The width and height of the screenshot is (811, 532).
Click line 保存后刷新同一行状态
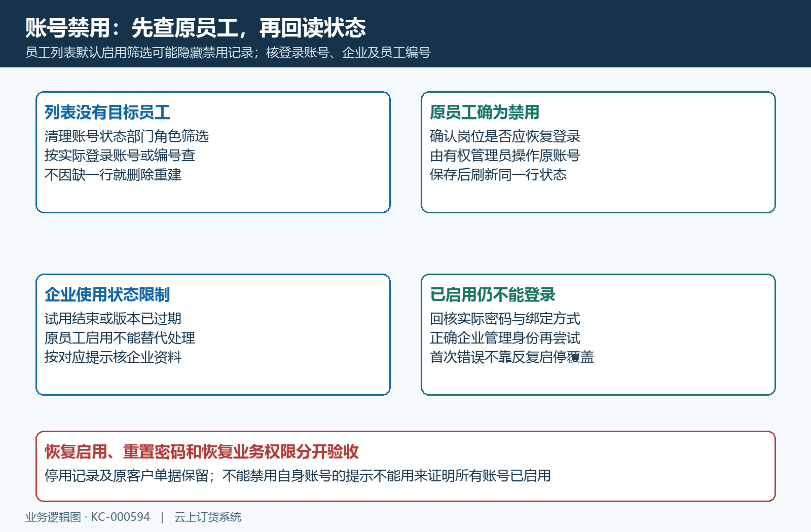tap(498, 175)
